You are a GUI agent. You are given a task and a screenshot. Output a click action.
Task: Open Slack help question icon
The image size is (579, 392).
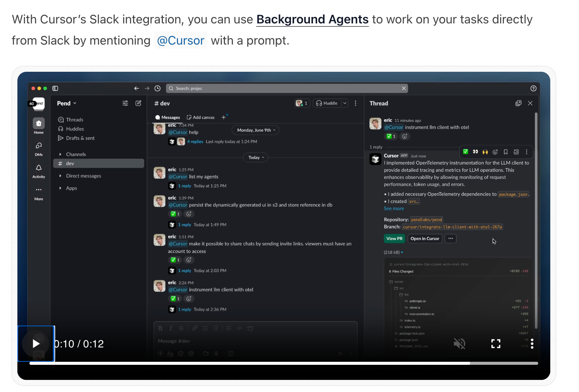533,88
